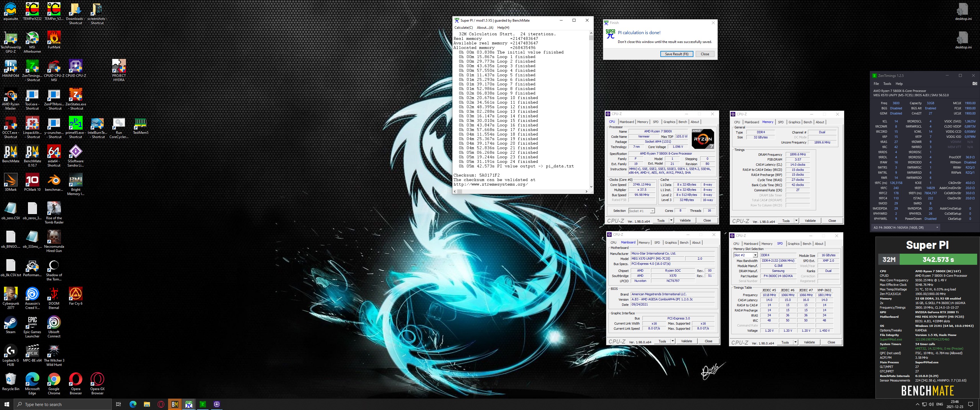Switch to Graphics tab in CPU-Z mainboard window

[x=671, y=243]
